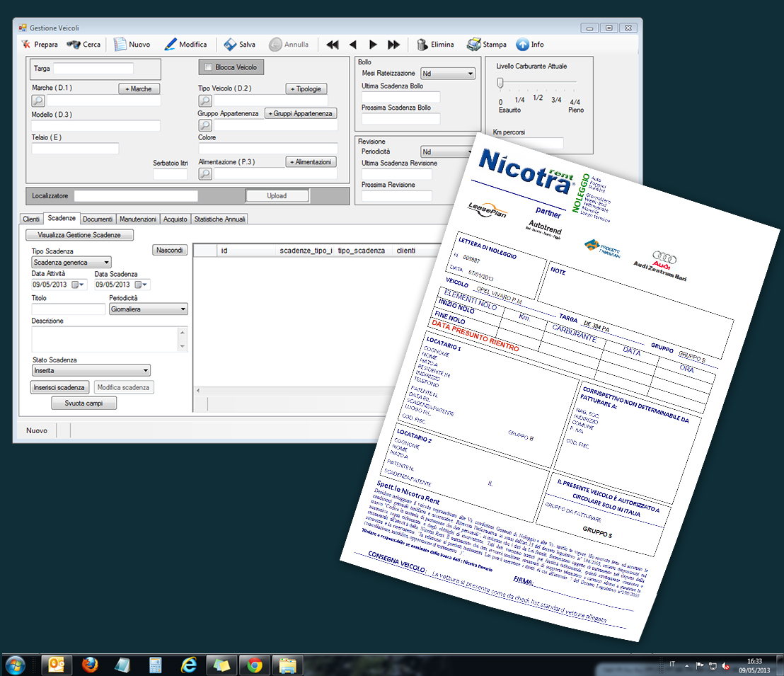The image size is (784, 676).
Task: Click the grid's horizontal scrollbar left arrow
Action: tap(198, 390)
